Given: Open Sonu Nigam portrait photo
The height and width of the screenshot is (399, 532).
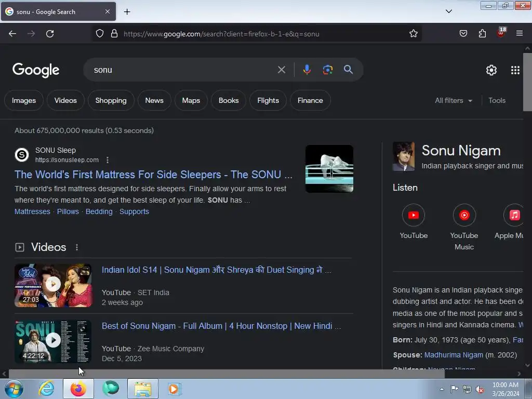Looking at the screenshot, I should (403, 156).
